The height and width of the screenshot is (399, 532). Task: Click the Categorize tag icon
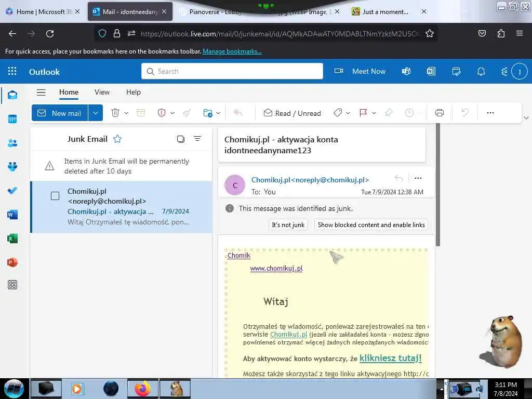pyautogui.click(x=338, y=113)
